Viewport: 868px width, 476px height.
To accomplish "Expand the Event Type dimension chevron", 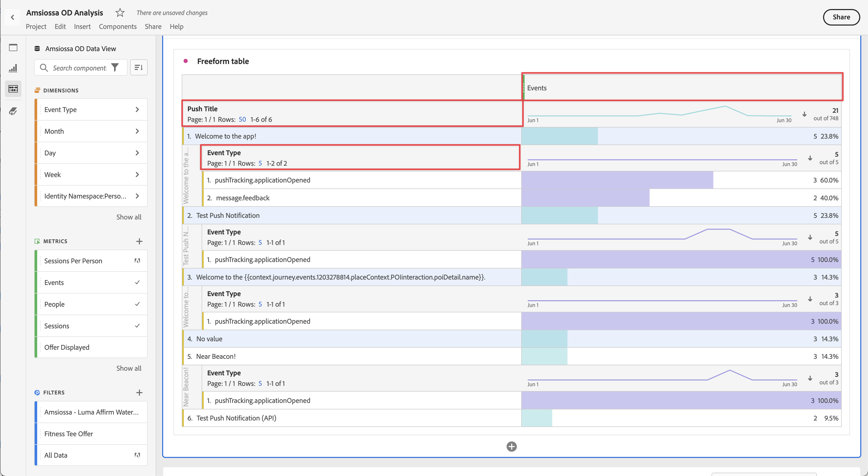I will click(x=137, y=109).
